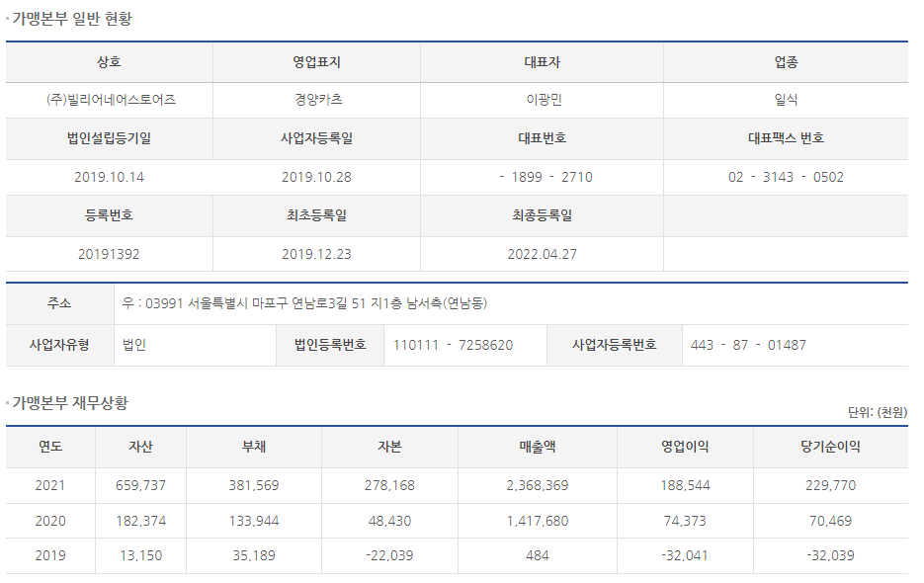Click 2021 revenue value 2,368,369
Screen dimensions: 924x583
click(538, 486)
